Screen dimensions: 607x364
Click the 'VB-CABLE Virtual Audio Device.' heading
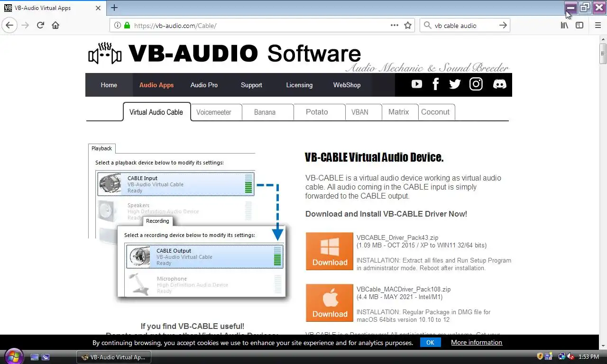374,158
